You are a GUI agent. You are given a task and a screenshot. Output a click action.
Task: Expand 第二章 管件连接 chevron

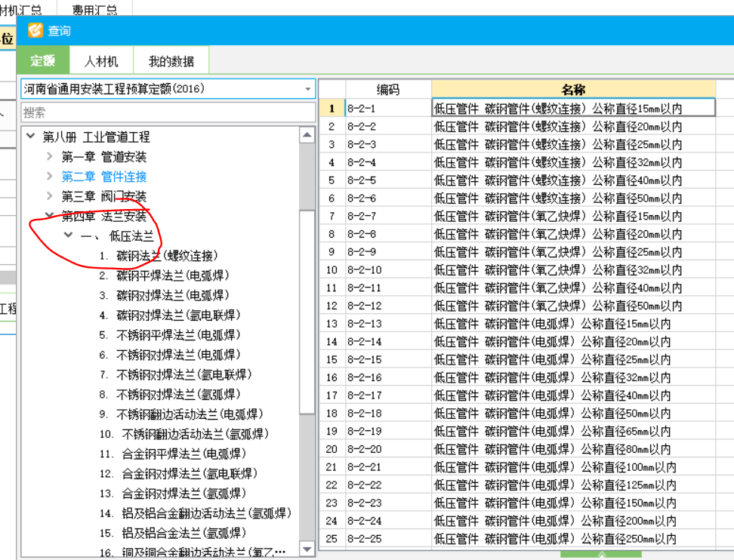(49, 176)
